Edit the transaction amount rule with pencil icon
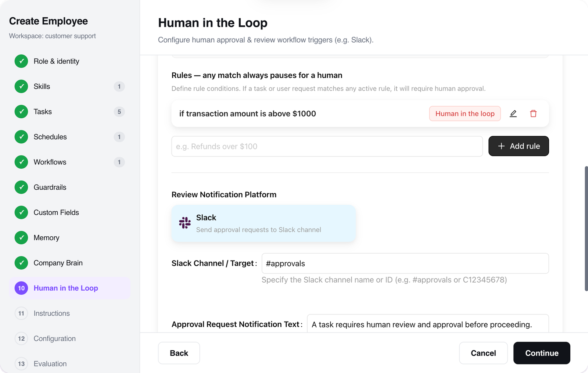The image size is (588, 373). coord(513,114)
